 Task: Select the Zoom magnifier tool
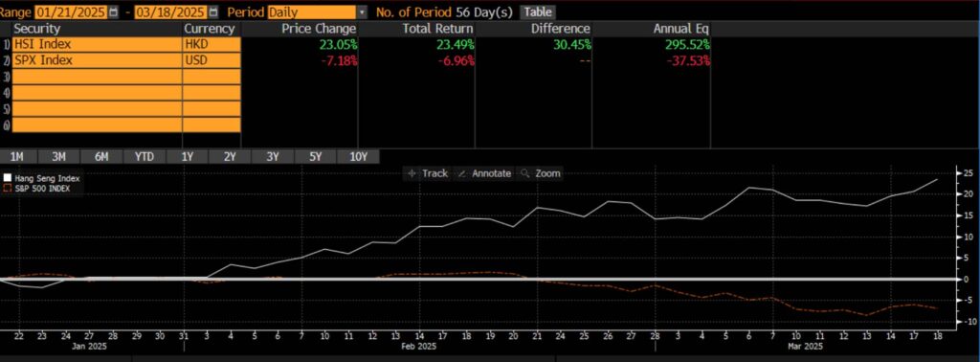(x=542, y=173)
